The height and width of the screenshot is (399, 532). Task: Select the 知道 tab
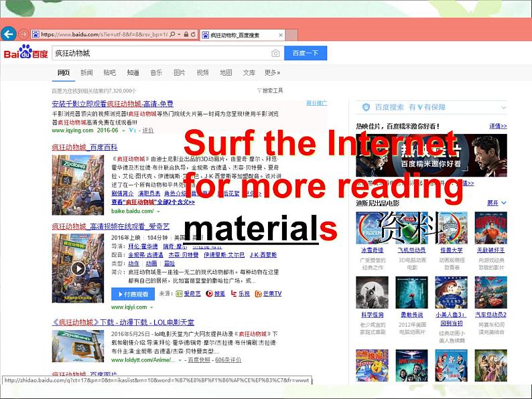[133, 72]
